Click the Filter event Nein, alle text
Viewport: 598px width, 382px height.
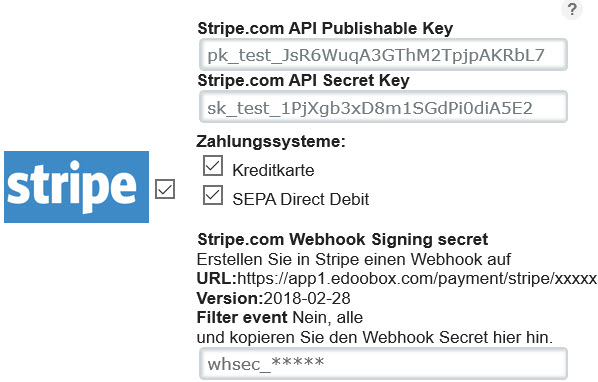[280, 318]
